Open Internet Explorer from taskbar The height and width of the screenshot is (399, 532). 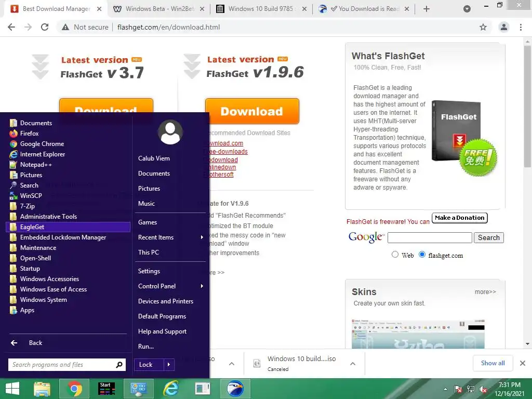(171, 389)
